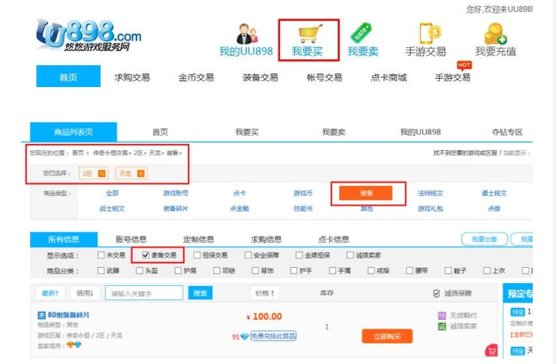
Task: Remove the 2区 filter via its X
Action: 102,173
